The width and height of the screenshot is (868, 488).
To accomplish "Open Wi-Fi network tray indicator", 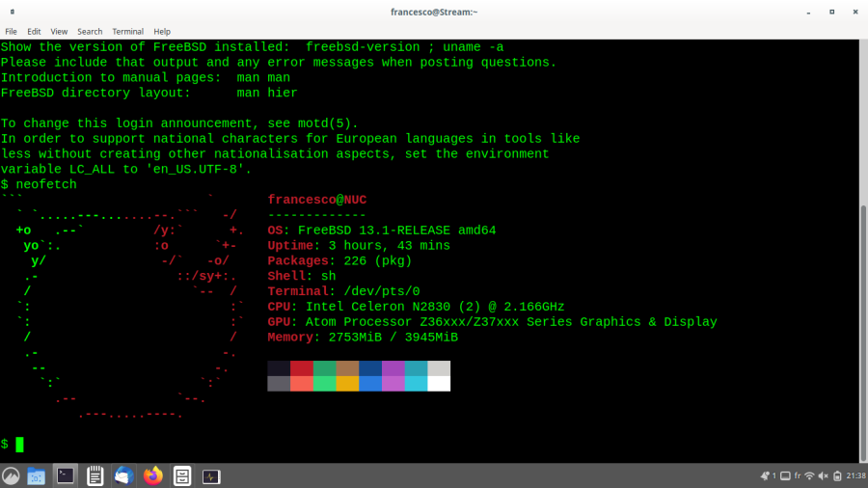I will coord(809,475).
